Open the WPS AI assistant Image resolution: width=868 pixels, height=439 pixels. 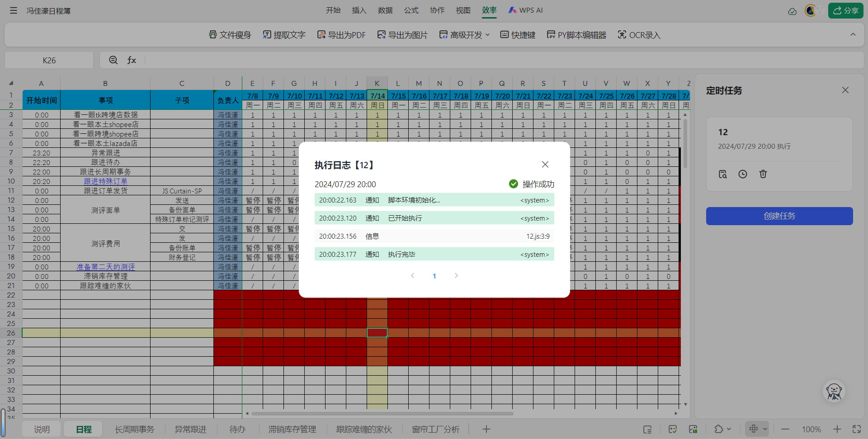[x=525, y=10]
